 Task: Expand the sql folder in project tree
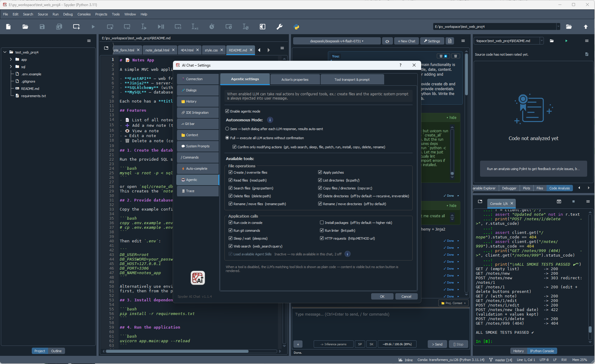pyautogui.click(x=11, y=67)
